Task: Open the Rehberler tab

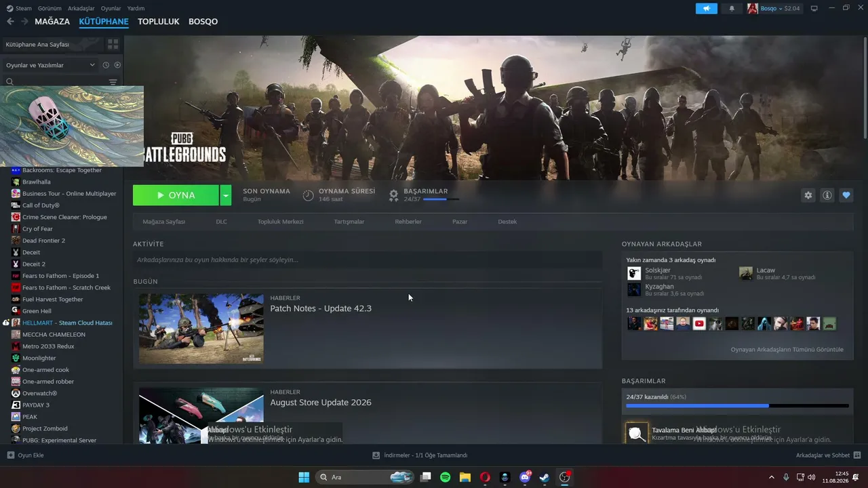Action: tap(408, 222)
